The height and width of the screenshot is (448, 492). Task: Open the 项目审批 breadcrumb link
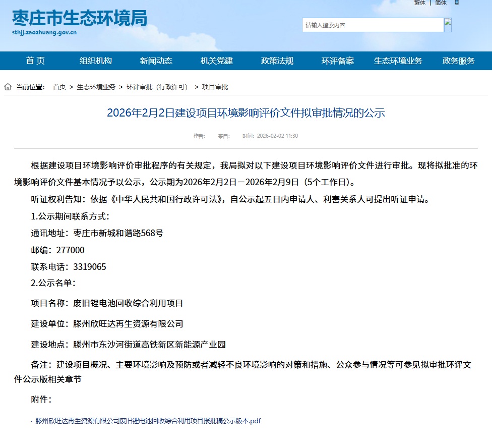215,86
